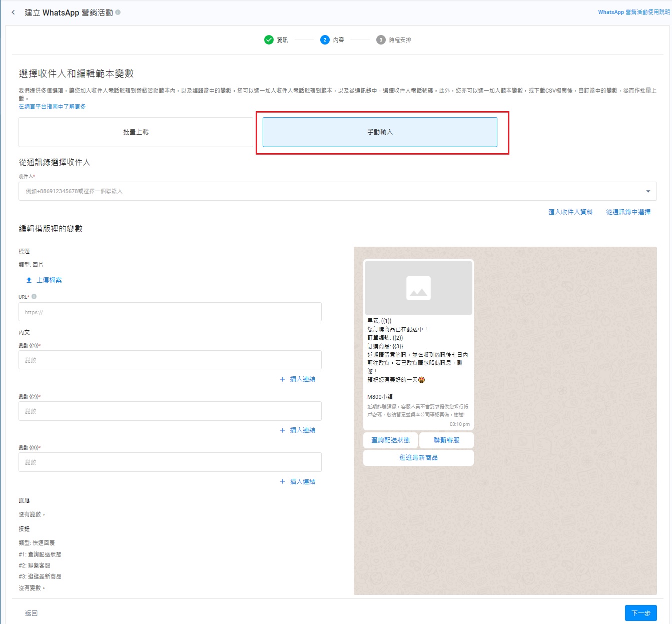Select the 手動輸入 option

pyautogui.click(x=380, y=132)
